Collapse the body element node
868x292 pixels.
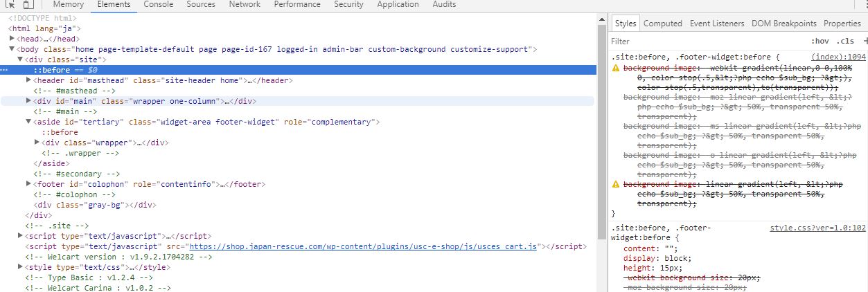12,49
